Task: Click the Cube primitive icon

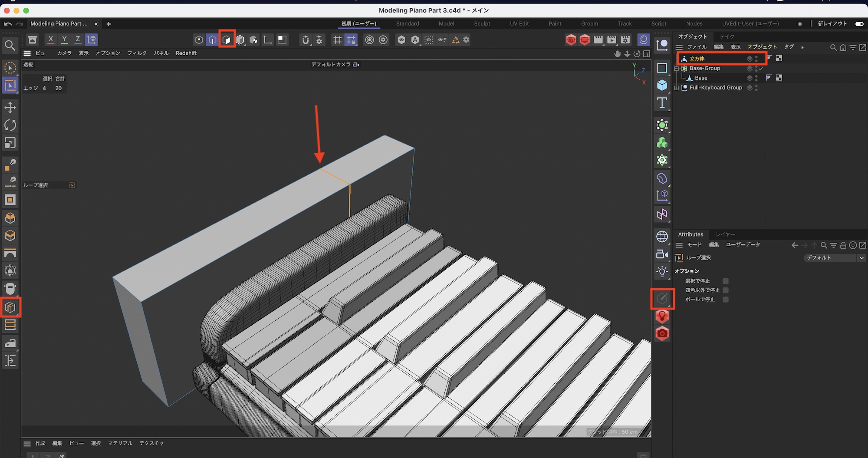Action: 662,85
